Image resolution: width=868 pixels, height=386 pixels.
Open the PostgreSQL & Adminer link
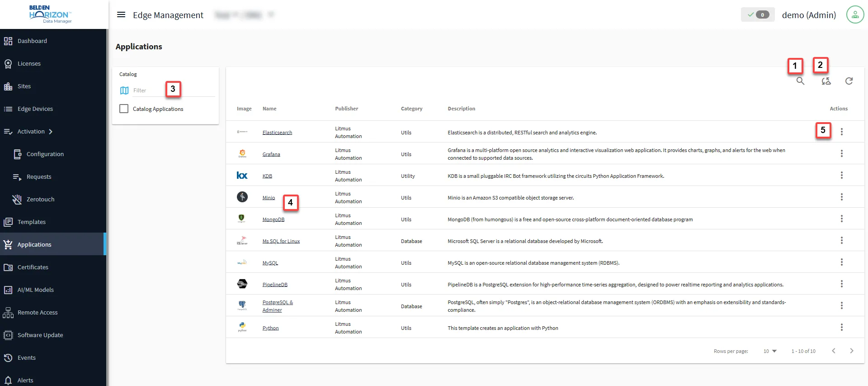[x=278, y=306]
